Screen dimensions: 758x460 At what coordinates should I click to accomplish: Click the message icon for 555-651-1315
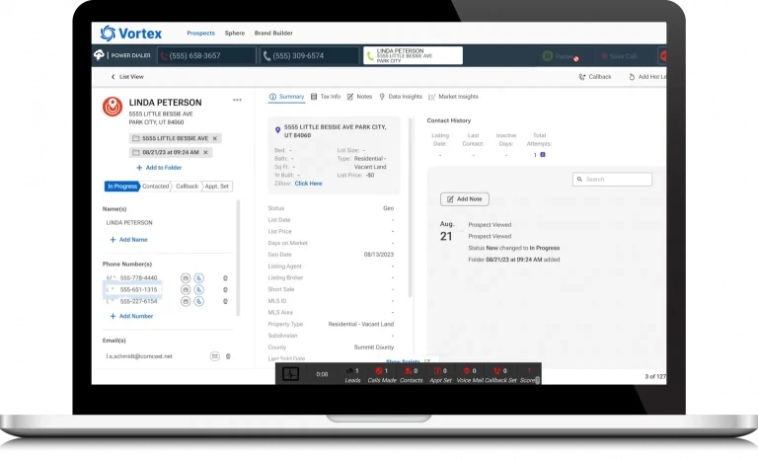coord(185,289)
